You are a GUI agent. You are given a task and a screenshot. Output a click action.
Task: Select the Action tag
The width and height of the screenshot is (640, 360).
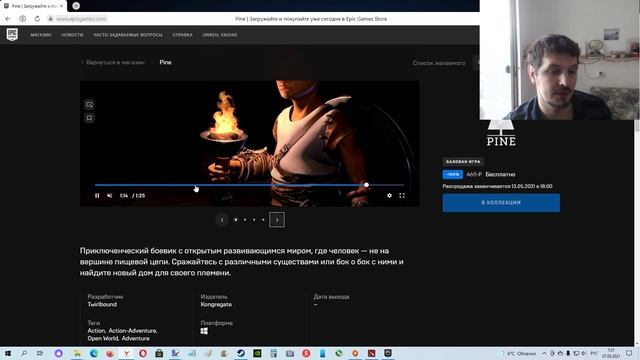coord(96,331)
